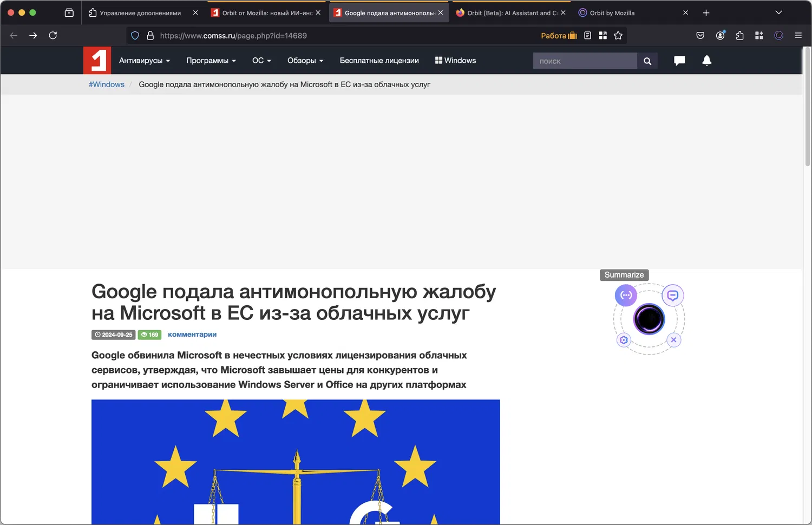
Task: Open Firefox View from the tab bar
Action: [69, 13]
